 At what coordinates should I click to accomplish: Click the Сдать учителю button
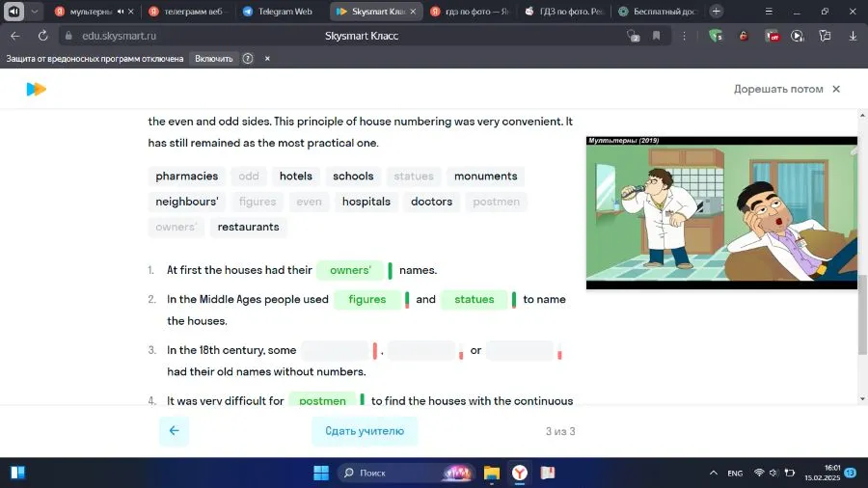[x=365, y=431]
